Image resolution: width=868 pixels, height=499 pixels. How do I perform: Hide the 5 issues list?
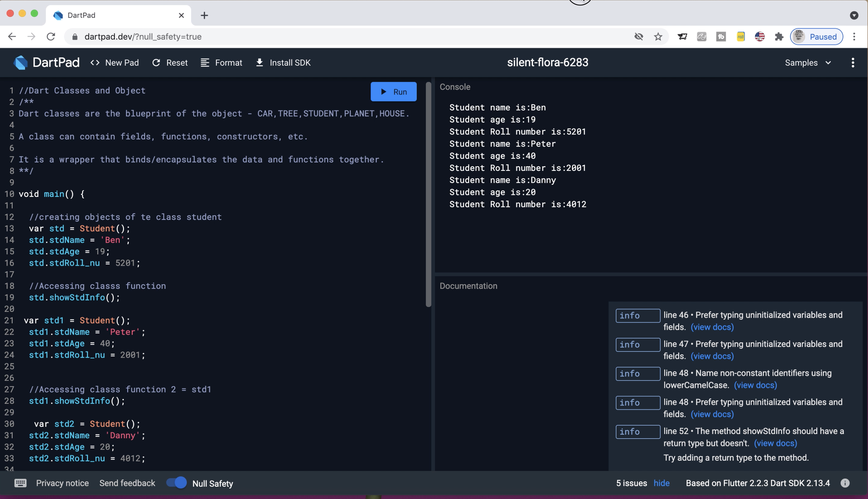point(661,483)
